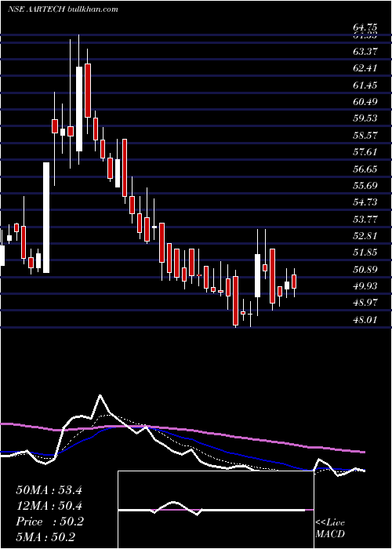Click the 48.01 price axis label
This screenshot has width=392, height=549.
tap(365, 319)
